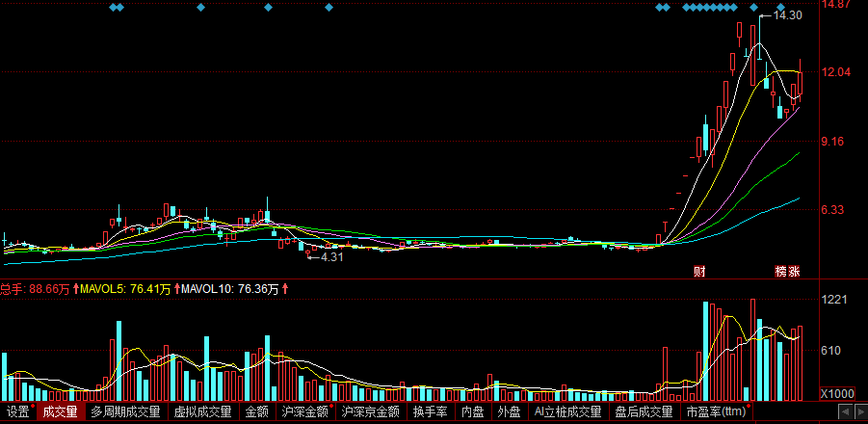
Task: Click the rightmost blue diamond event marker
Action: pyautogui.click(x=780, y=7)
